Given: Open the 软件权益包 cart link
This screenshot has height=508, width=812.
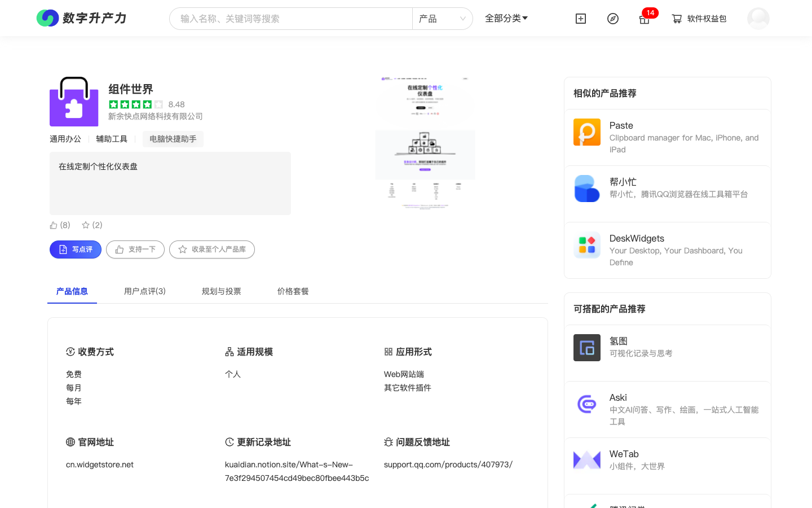Looking at the screenshot, I should tap(699, 19).
